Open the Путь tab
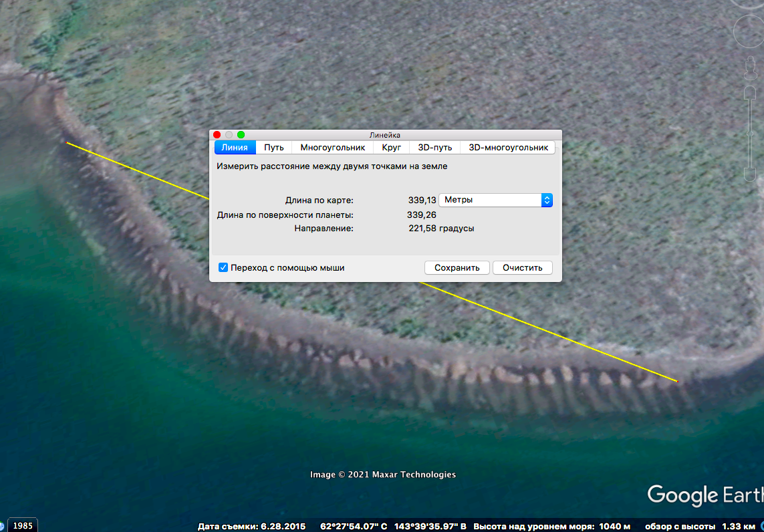764x532 pixels. pos(274,148)
